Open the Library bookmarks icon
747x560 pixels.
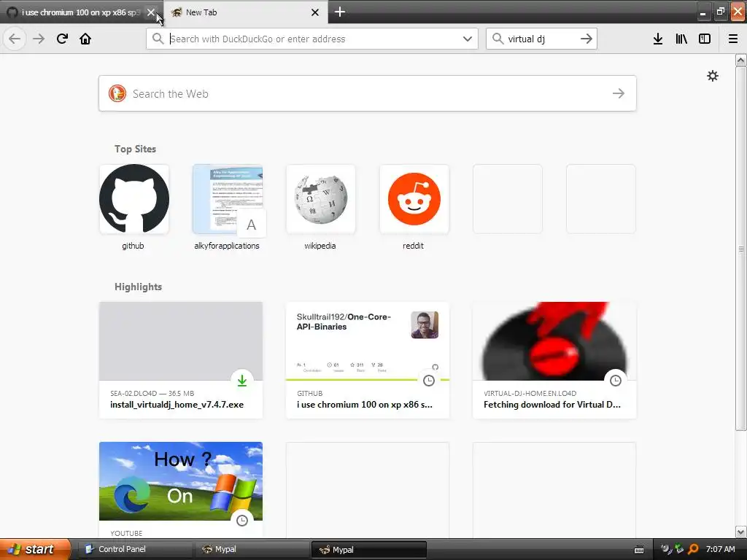681,39
